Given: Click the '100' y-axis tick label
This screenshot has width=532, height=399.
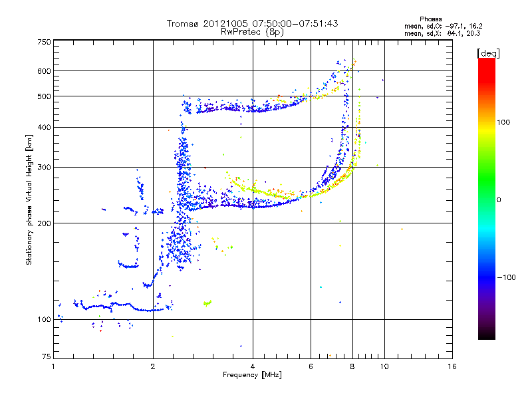Looking at the screenshot, I should [x=45, y=319].
